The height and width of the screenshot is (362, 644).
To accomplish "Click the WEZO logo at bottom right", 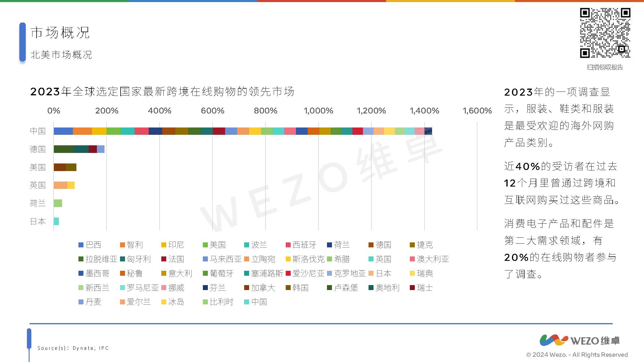I will click(x=580, y=340).
